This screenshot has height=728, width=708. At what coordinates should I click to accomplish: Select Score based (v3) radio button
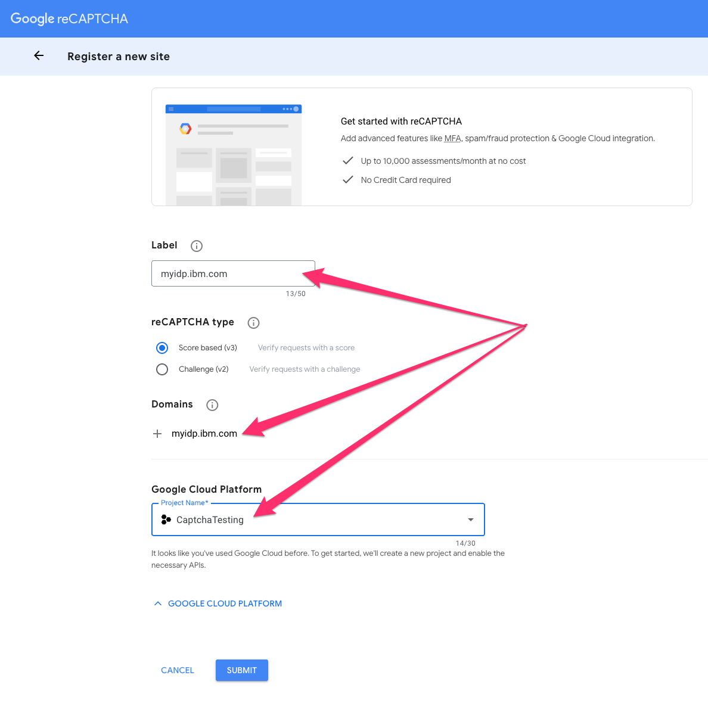coord(162,348)
